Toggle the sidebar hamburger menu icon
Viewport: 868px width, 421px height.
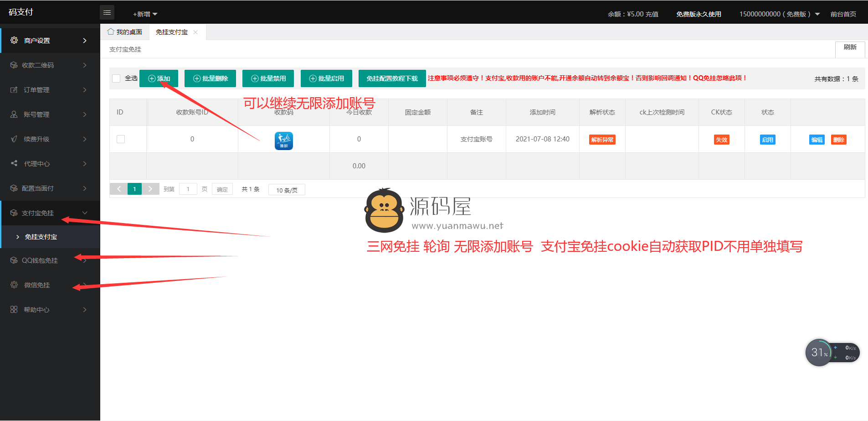pyautogui.click(x=107, y=13)
